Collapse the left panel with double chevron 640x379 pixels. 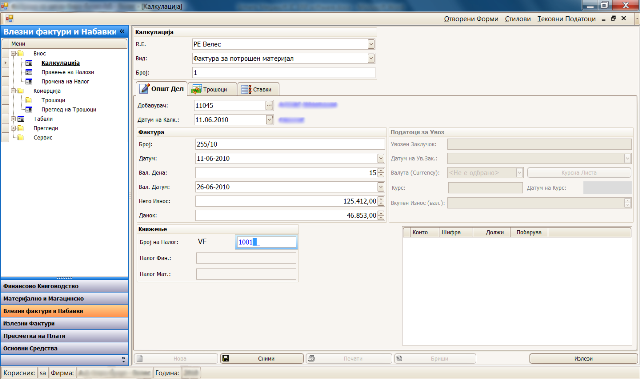tap(122, 31)
